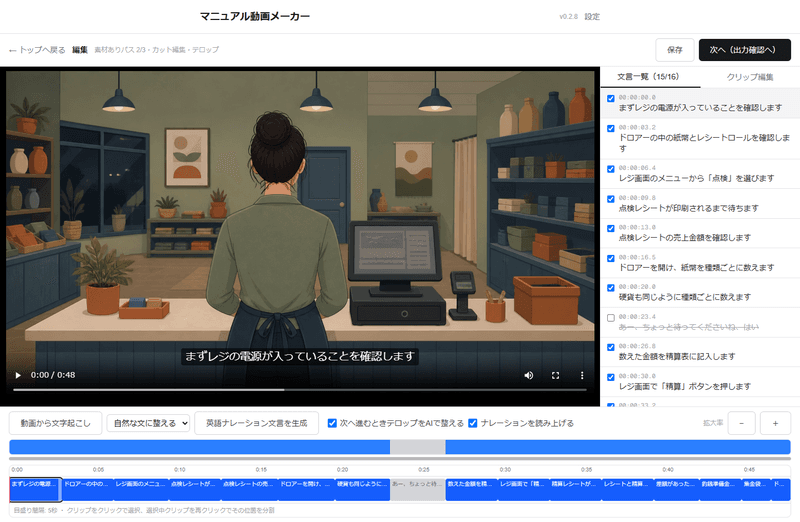Click text 'レジ画面で「精算」ボタンを押します'

685,387
